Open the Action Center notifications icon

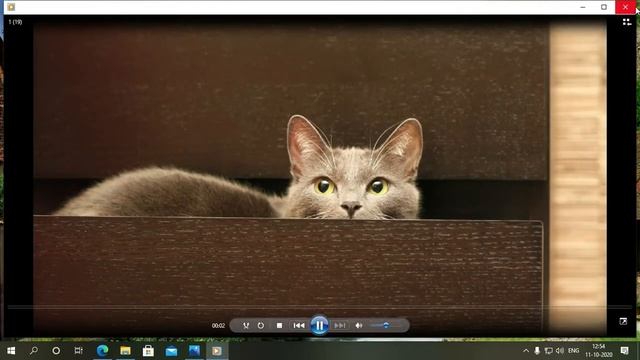(x=624, y=351)
